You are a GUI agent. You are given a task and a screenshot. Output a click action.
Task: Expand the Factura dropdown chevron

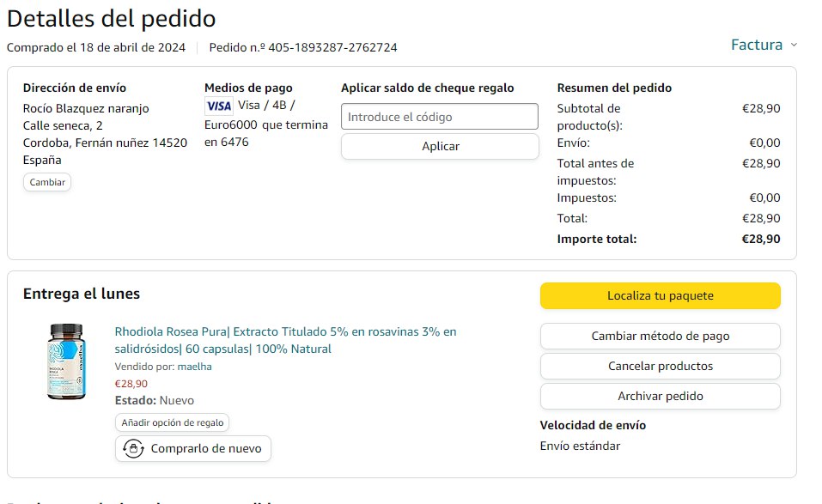793,45
